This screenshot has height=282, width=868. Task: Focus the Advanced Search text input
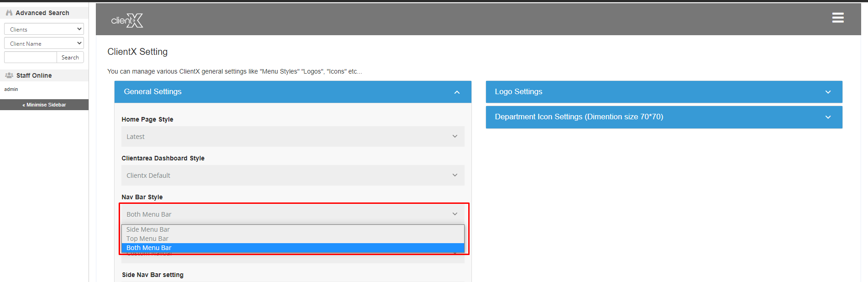tap(31, 58)
